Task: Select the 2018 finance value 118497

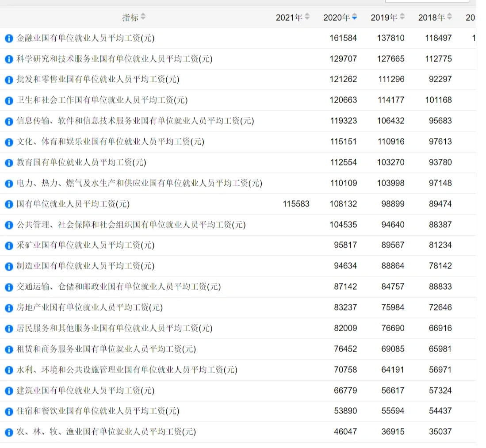Action: (x=438, y=38)
